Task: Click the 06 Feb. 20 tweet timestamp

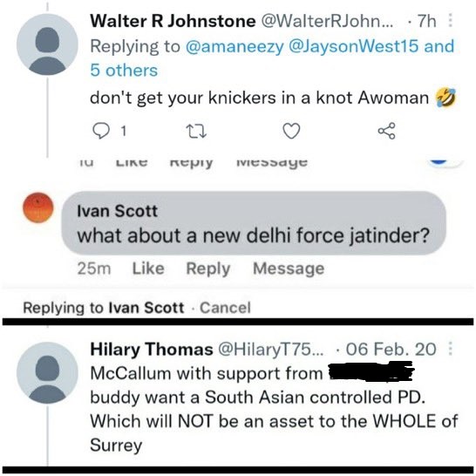Action: coord(391,349)
